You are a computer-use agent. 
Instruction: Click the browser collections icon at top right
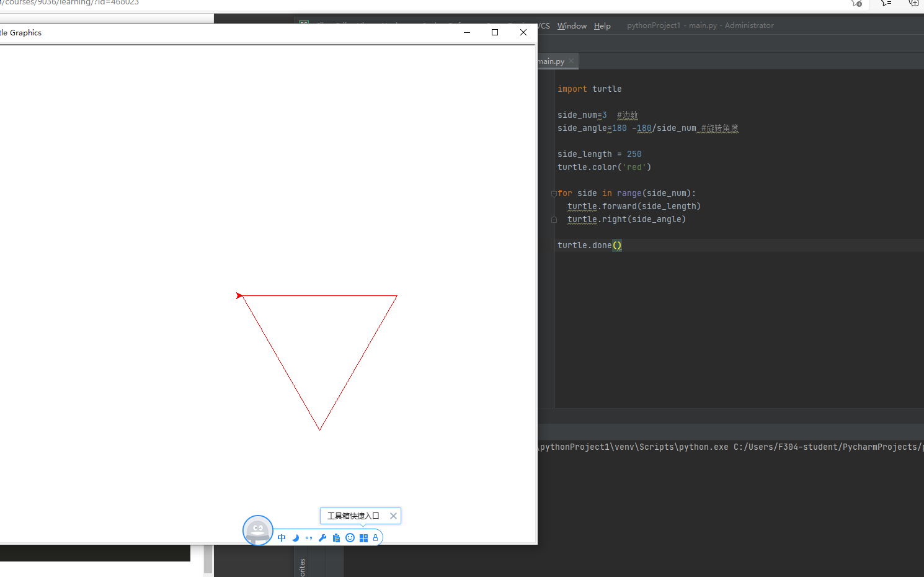click(x=913, y=3)
